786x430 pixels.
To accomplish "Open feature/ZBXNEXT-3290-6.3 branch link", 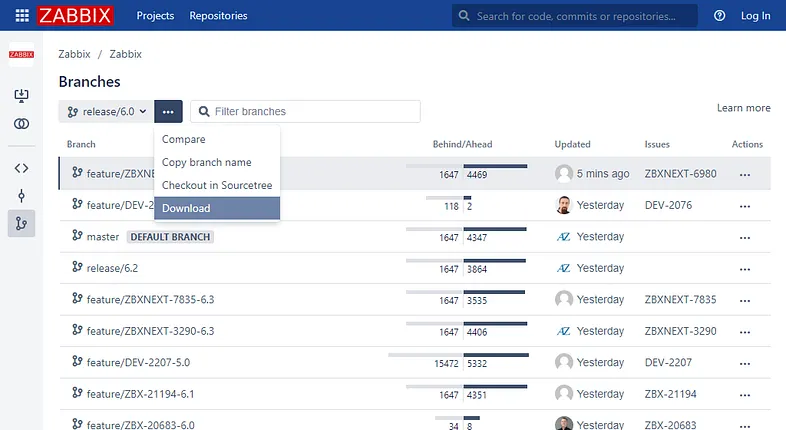I will click(x=150, y=331).
